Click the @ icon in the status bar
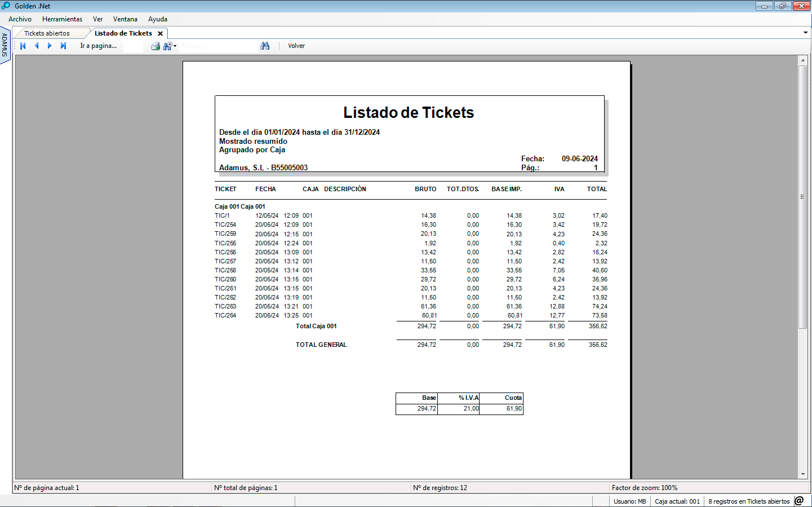This screenshot has width=812, height=507. pyautogui.click(x=799, y=501)
